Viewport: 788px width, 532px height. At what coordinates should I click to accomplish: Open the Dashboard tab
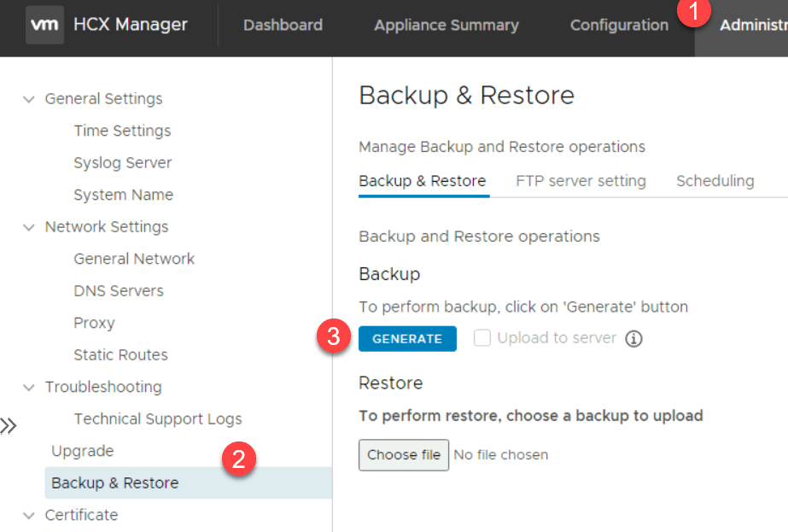click(283, 25)
